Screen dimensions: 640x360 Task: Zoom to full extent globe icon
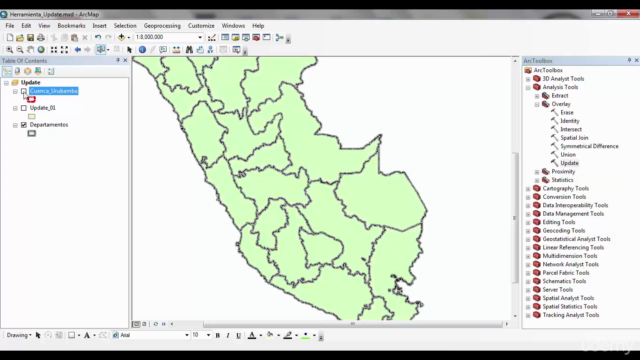(x=41, y=50)
